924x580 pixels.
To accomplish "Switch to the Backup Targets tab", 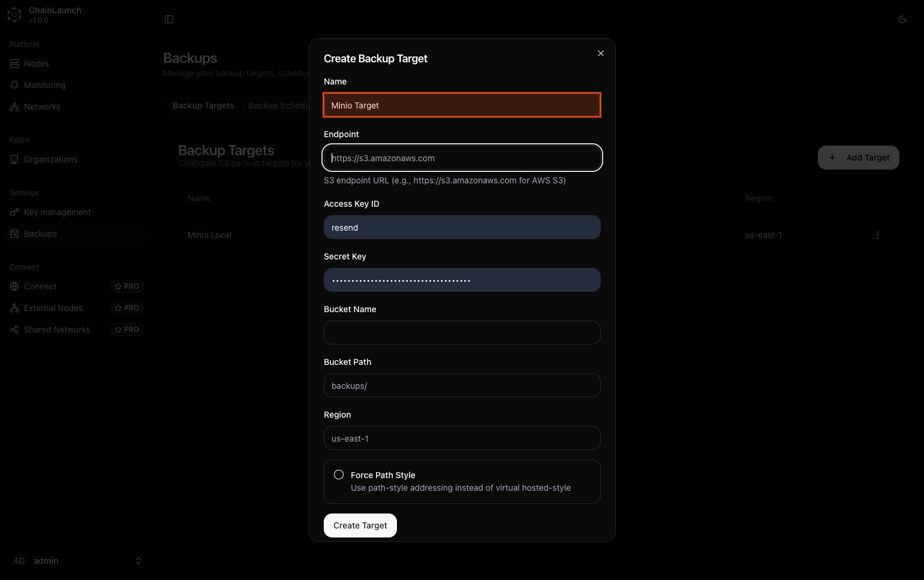I will point(203,105).
